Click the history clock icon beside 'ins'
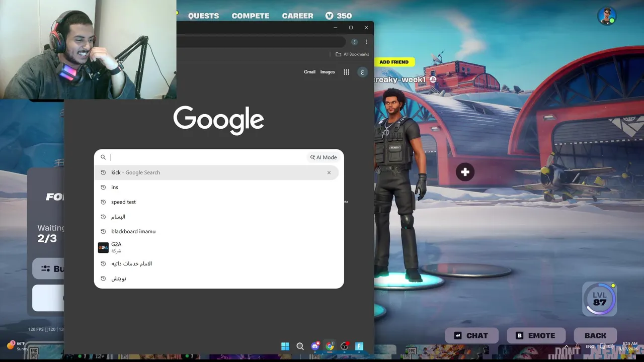This screenshot has height=362, width=644. click(x=103, y=187)
